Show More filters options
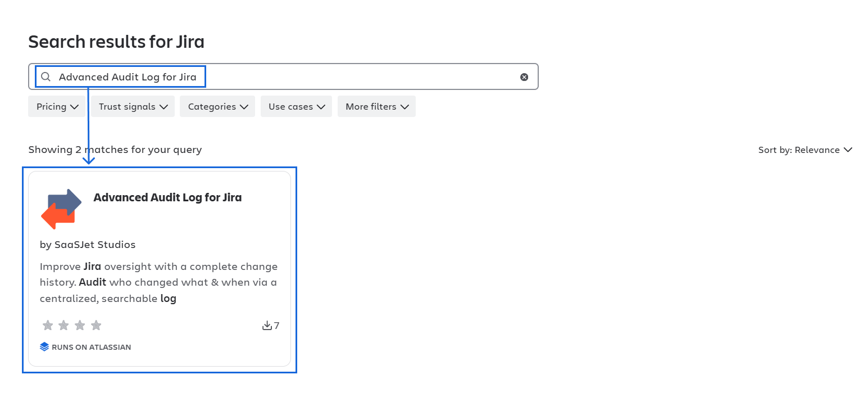 click(x=376, y=106)
